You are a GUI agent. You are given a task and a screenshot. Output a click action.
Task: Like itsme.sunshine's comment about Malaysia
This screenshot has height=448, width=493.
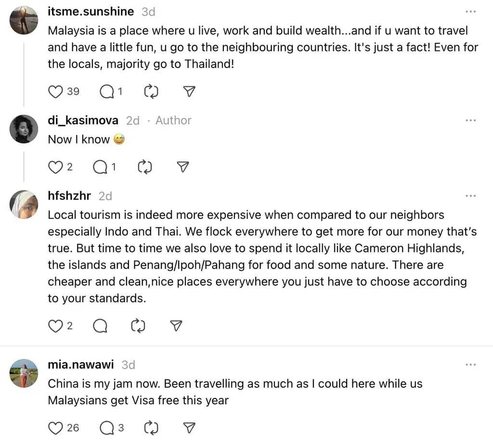tap(57, 92)
